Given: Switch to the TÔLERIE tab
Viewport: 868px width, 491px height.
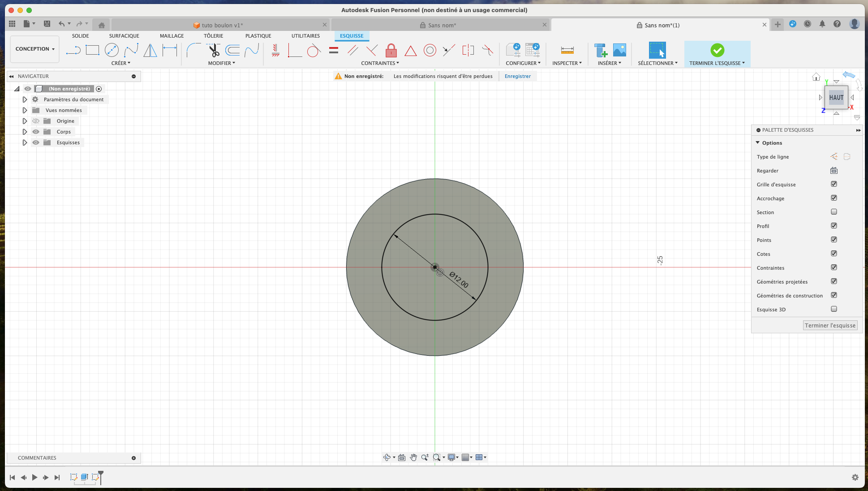Looking at the screenshot, I should coord(213,36).
